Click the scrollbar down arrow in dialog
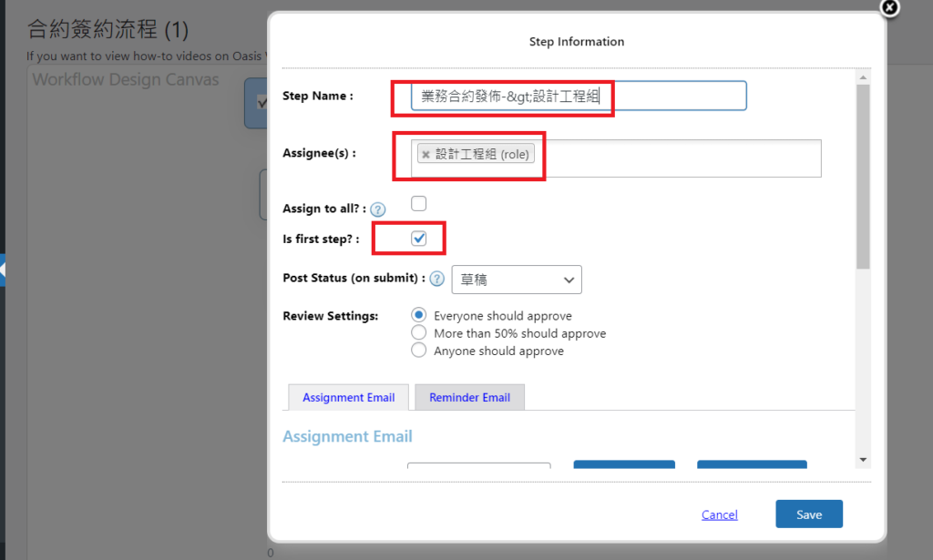This screenshot has width=933, height=560. pyautogui.click(x=863, y=460)
